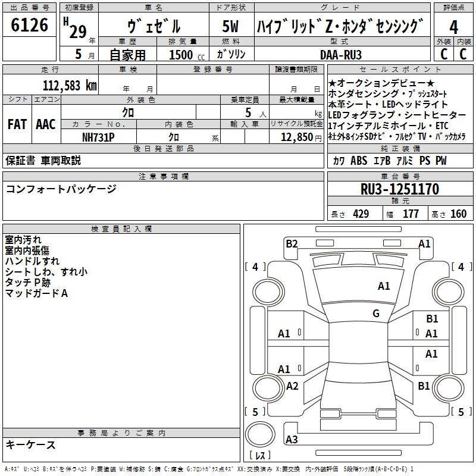Select inspector note "タッチP跡"

click(x=27, y=282)
